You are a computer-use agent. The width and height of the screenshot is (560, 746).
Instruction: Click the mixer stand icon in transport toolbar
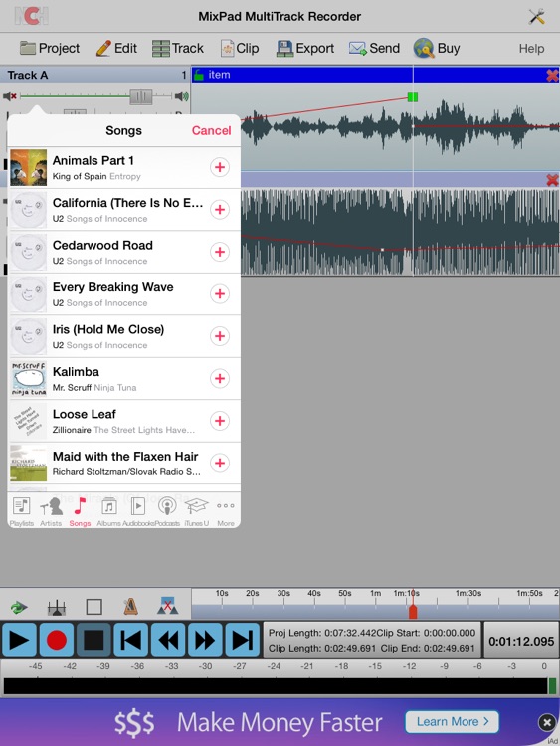click(56, 607)
